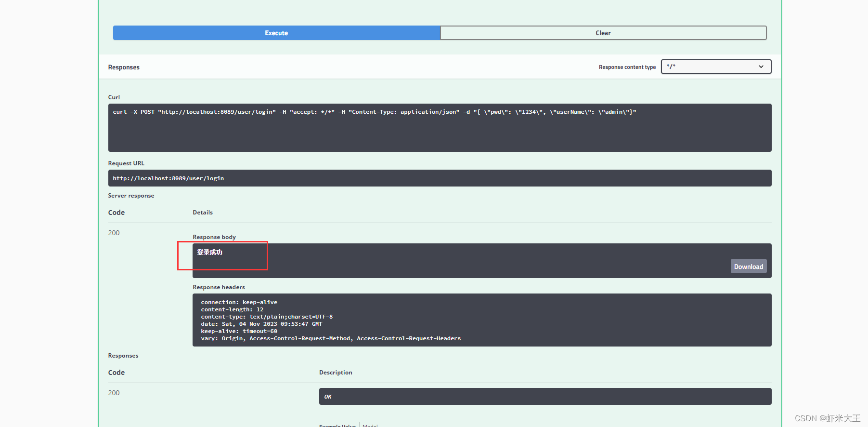Click the Response content type label

(x=627, y=67)
